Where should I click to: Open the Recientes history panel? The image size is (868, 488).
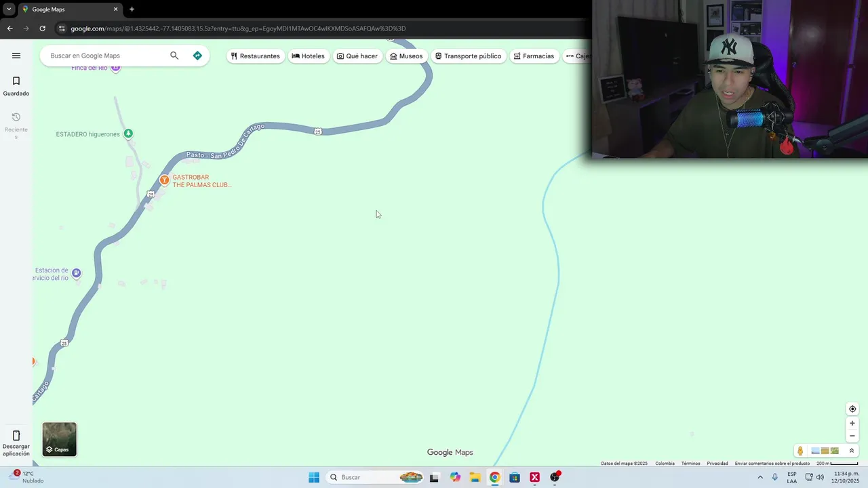pyautogui.click(x=16, y=125)
